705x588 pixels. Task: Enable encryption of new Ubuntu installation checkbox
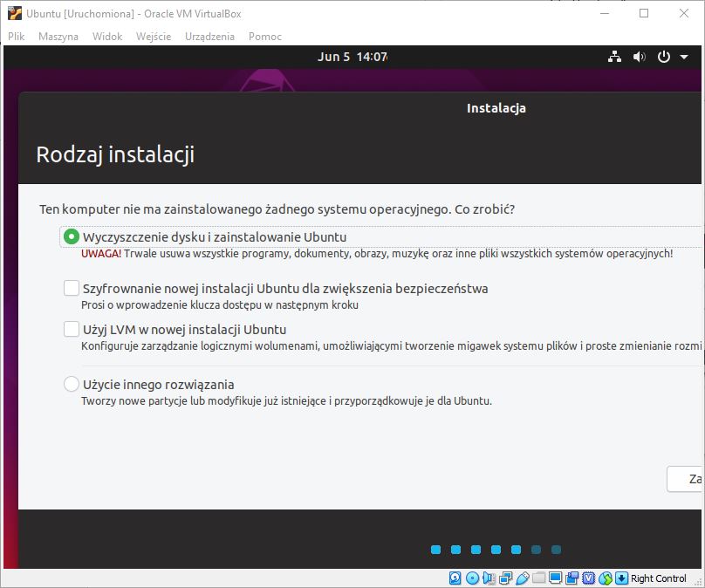[71, 288]
